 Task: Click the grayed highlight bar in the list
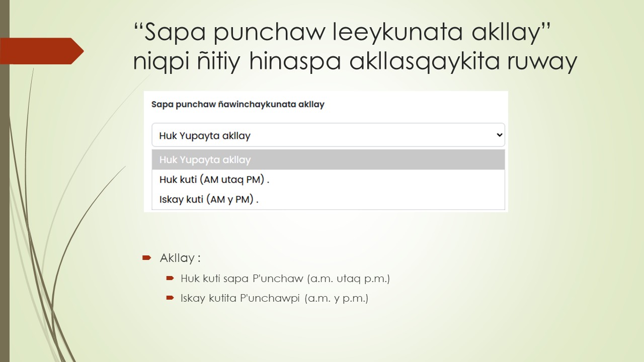click(328, 159)
